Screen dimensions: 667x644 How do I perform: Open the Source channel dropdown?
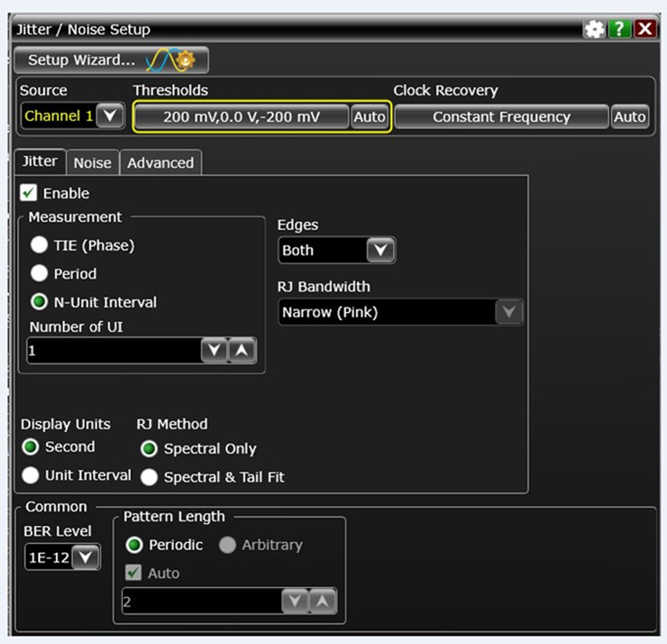click(109, 116)
